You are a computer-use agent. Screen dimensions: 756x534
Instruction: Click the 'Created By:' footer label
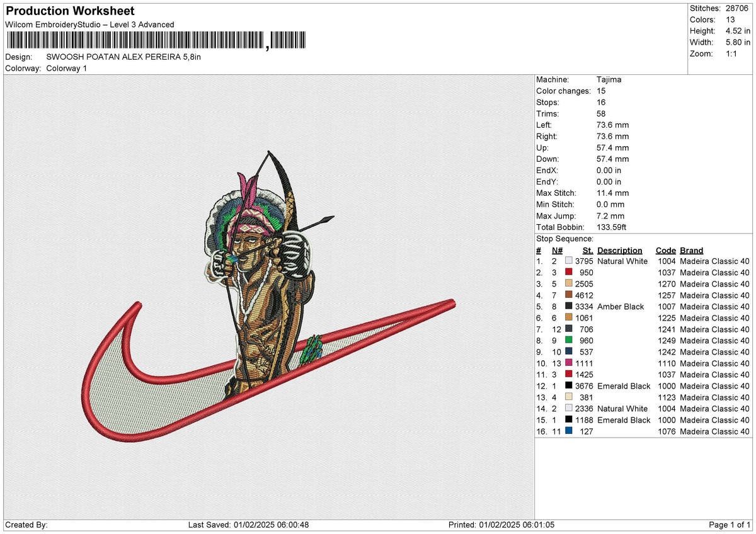click(26, 525)
